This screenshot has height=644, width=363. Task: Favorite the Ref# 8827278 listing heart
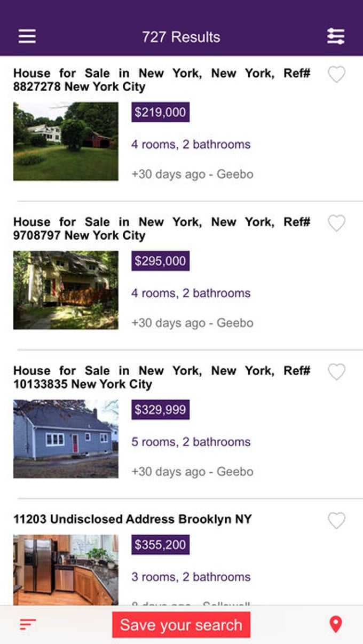[x=336, y=74]
